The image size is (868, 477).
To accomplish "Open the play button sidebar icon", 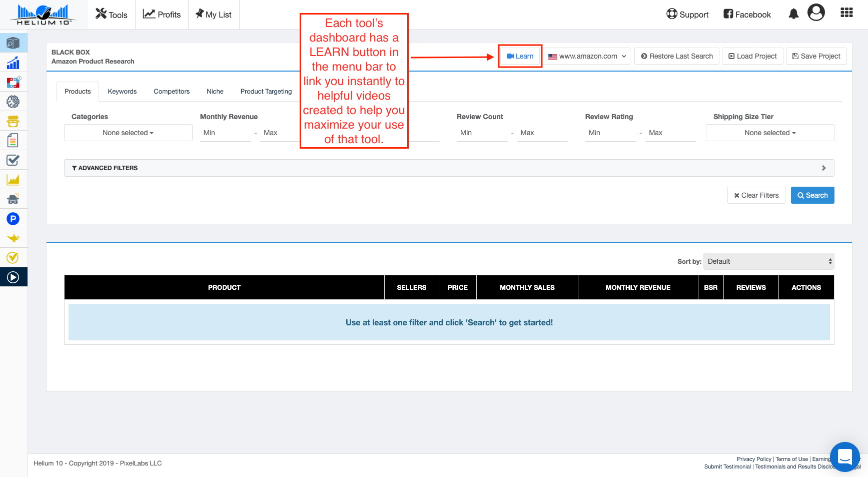I will 13,277.
